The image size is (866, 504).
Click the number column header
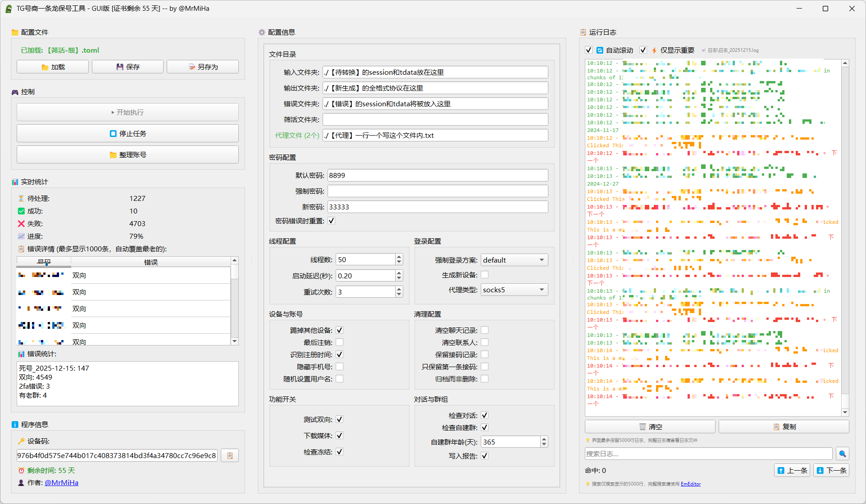[44, 262]
